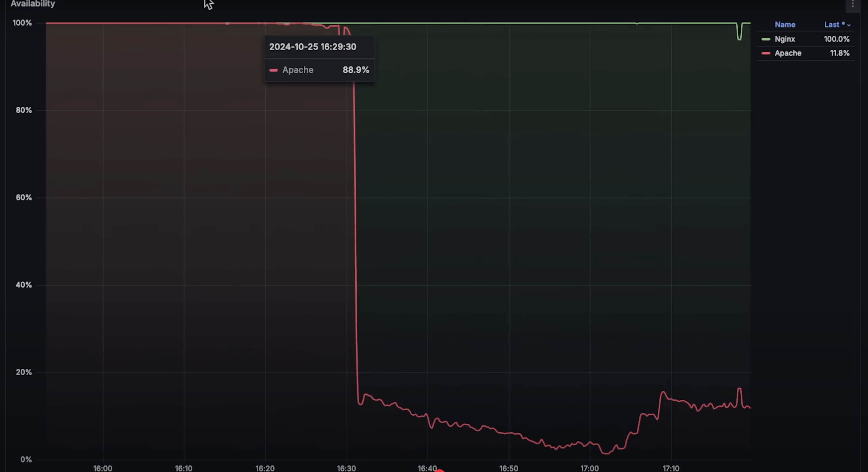Click the 16:30 x-axis time label
This screenshot has width=868, height=472.
[x=346, y=468]
